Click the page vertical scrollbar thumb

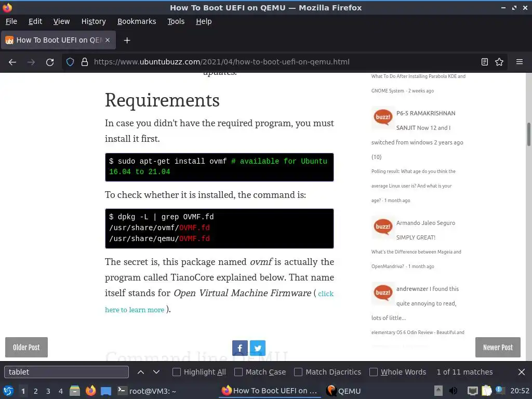click(528, 135)
